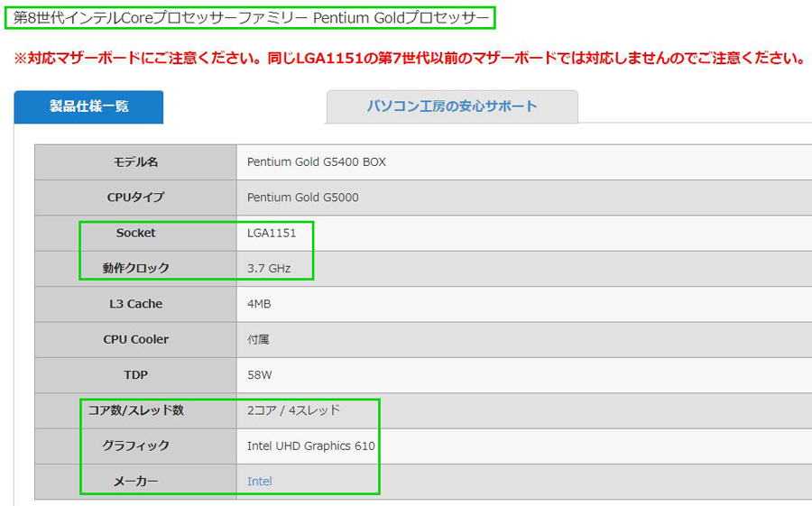Switch to パソコン工房の安心サポート tab
Image resolution: width=812 pixels, height=506 pixels.
452,106
